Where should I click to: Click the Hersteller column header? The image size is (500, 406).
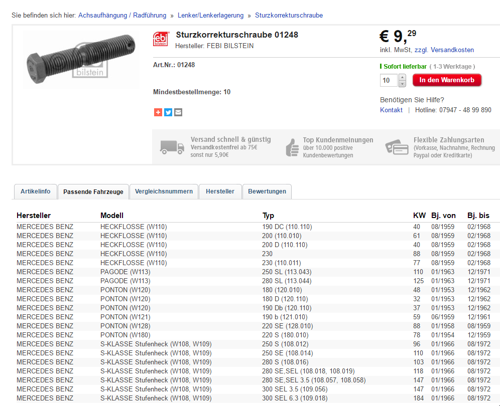34,216
